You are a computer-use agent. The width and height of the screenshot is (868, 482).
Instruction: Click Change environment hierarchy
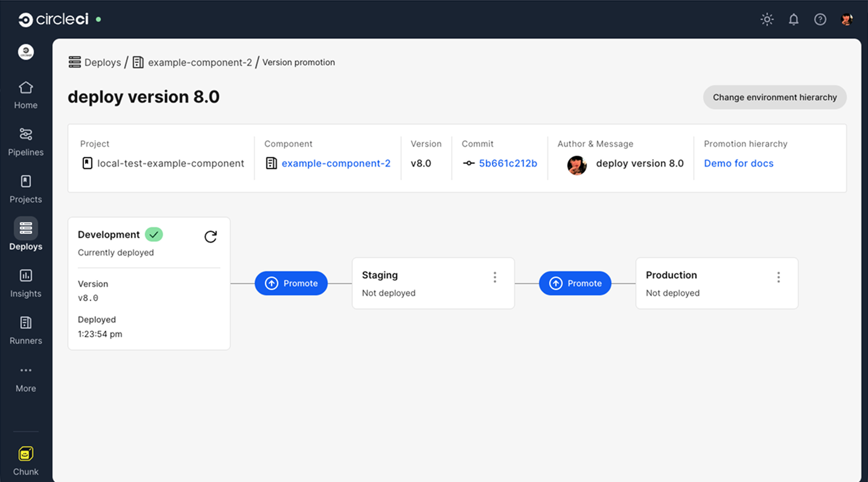774,97
